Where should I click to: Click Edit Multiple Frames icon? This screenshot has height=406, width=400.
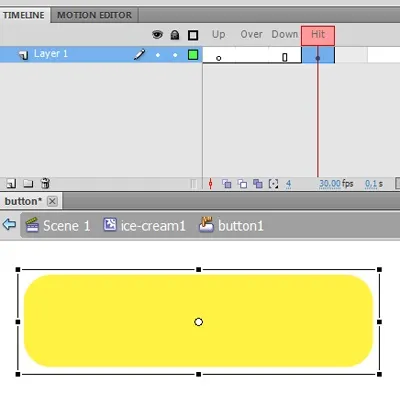point(258,184)
